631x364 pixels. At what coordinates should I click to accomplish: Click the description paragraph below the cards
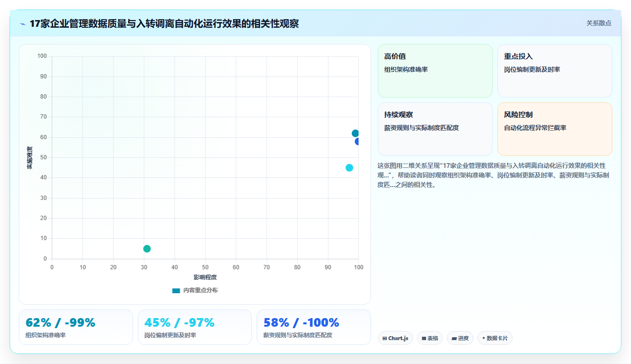(495, 175)
